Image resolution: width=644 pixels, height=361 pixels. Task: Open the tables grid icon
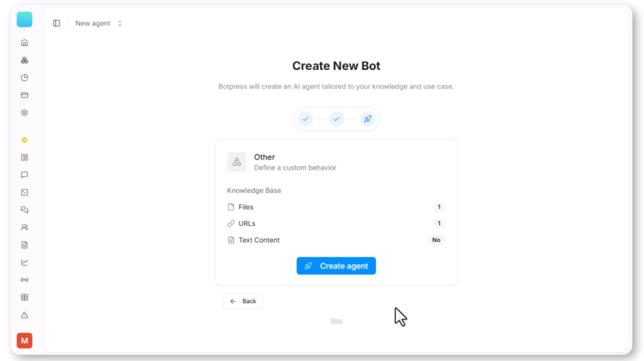(x=25, y=297)
